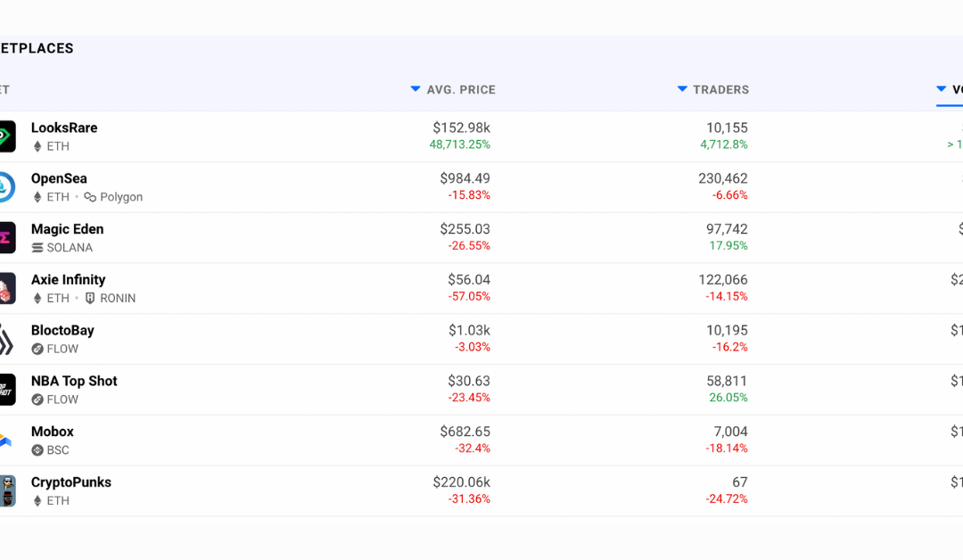Click LooksRare average price $152.98k
This screenshot has height=560, width=963.
click(461, 128)
